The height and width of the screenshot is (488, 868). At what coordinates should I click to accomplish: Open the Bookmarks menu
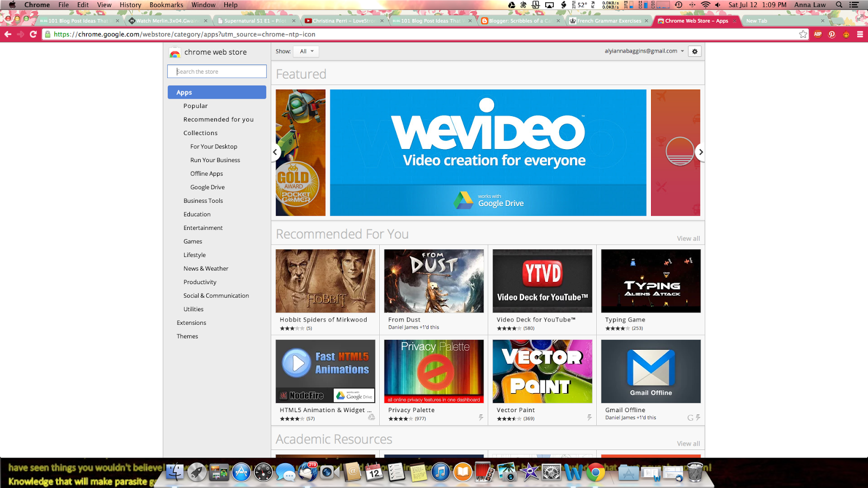point(166,5)
